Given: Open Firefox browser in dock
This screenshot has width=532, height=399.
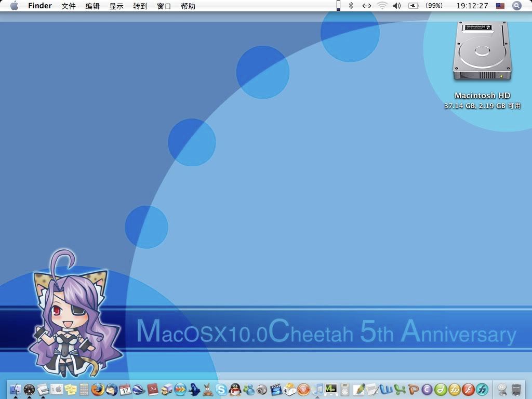Looking at the screenshot, I should [x=98, y=390].
